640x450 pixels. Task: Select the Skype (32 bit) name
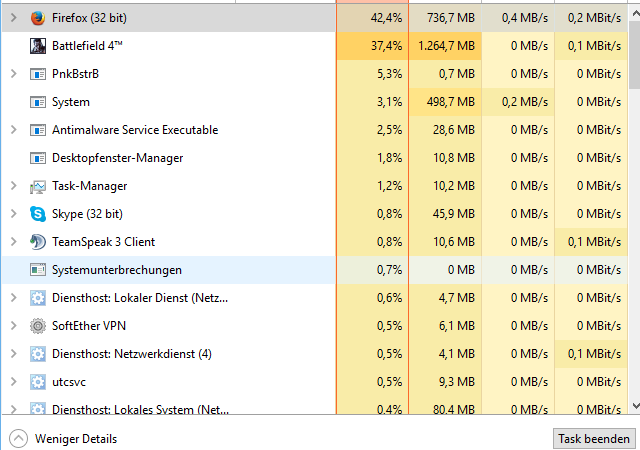(x=87, y=214)
